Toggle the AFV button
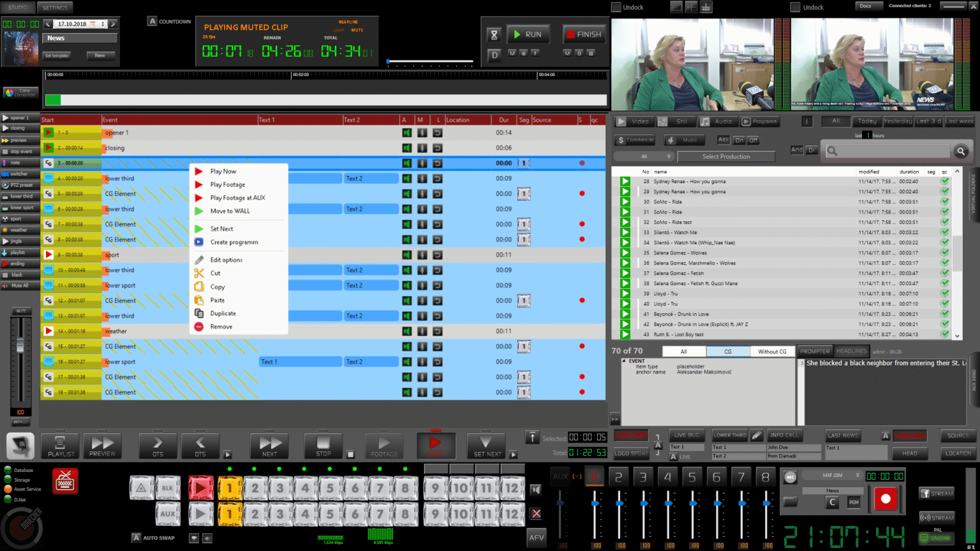This screenshot has width=980, height=551. [x=537, y=538]
